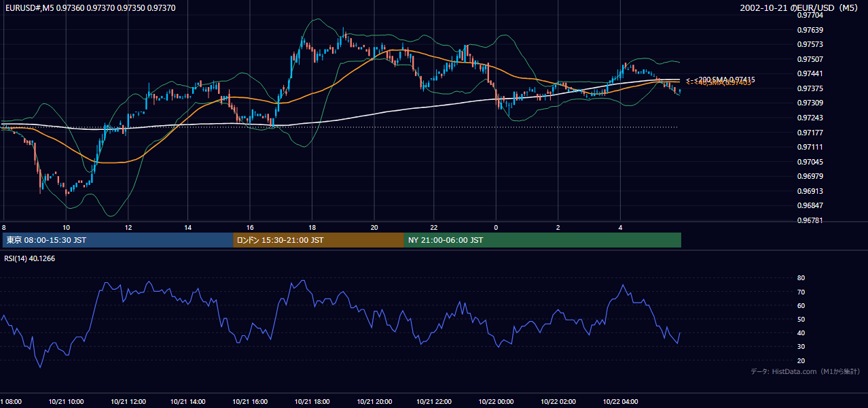Viewport: 868px width, 408px height.
Task: Click the 10/21 20:00 date label
Action: [x=374, y=401]
